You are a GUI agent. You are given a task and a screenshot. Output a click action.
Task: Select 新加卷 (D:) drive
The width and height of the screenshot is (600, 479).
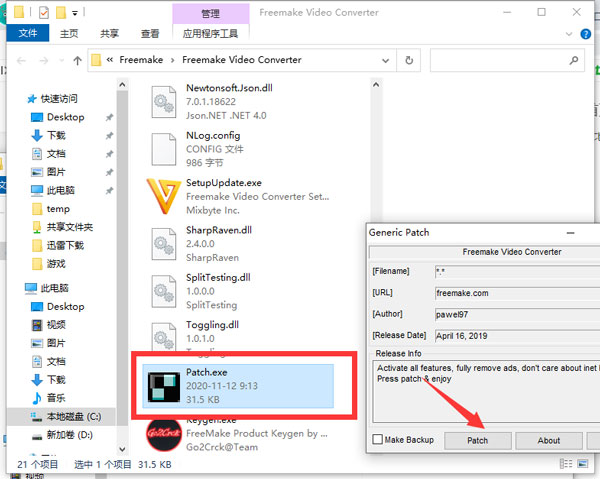click(70, 435)
